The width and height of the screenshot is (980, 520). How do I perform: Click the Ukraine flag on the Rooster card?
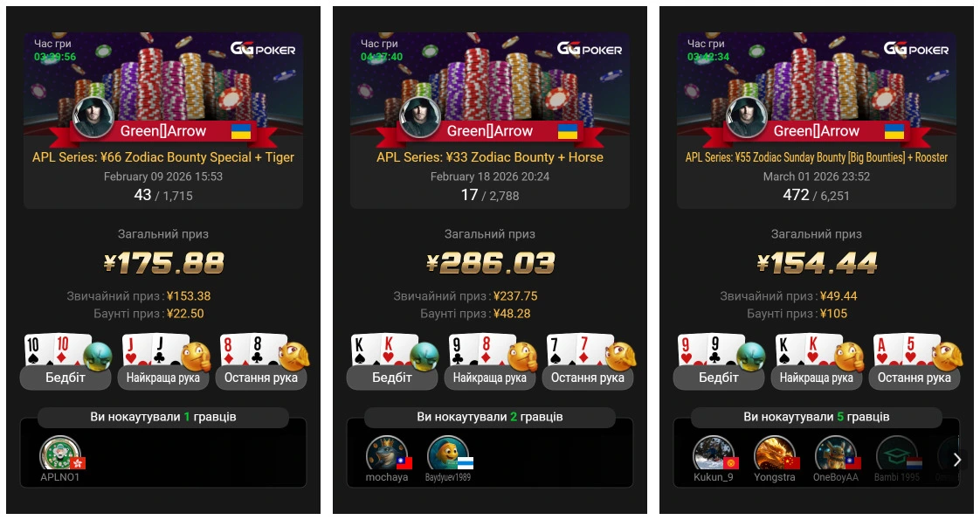pos(894,130)
